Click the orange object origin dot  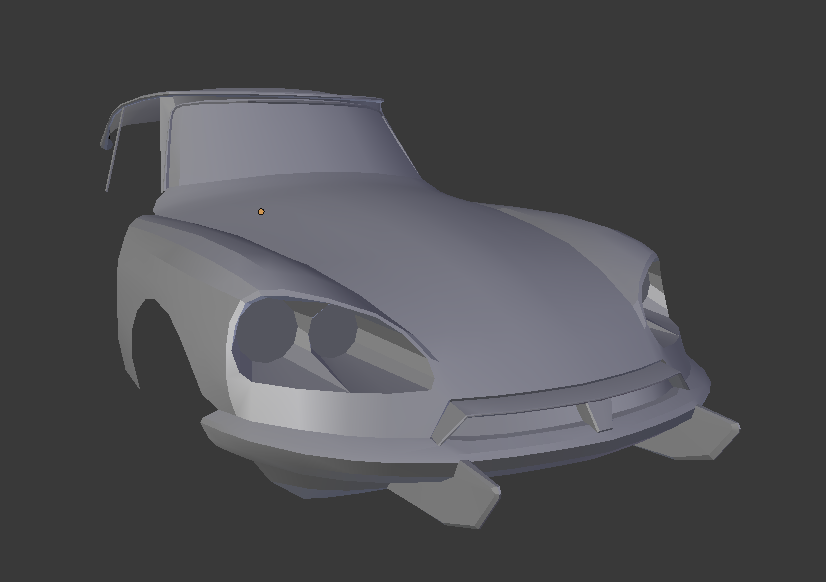click(x=261, y=211)
